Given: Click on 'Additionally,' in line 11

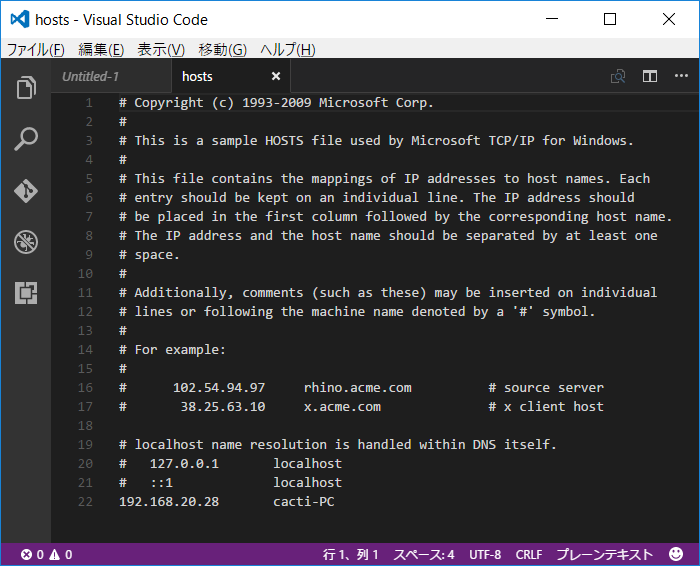Looking at the screenshot, I should tap(184, 293).
